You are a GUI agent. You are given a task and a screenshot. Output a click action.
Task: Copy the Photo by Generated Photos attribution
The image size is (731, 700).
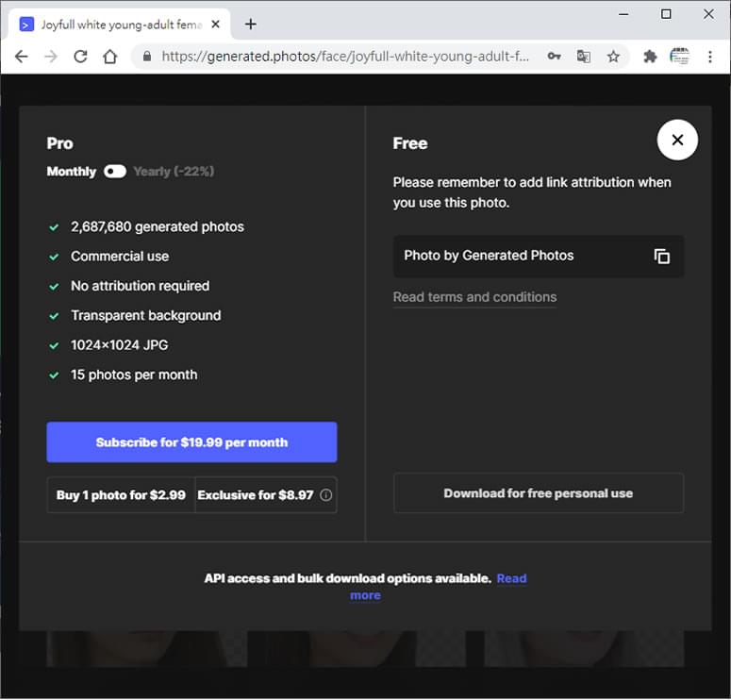tap(661, 257)
